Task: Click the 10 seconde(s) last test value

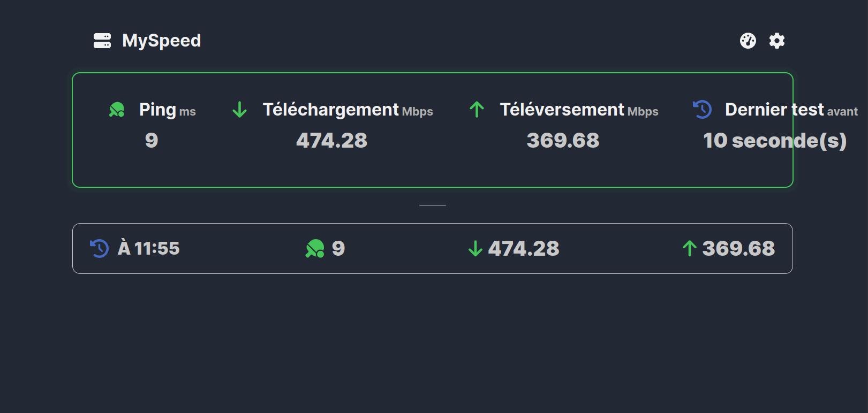Action: pos(774,141)
